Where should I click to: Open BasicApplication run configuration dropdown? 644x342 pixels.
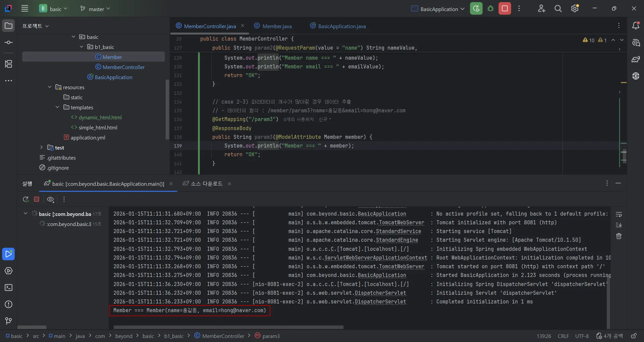coord(438,9)
